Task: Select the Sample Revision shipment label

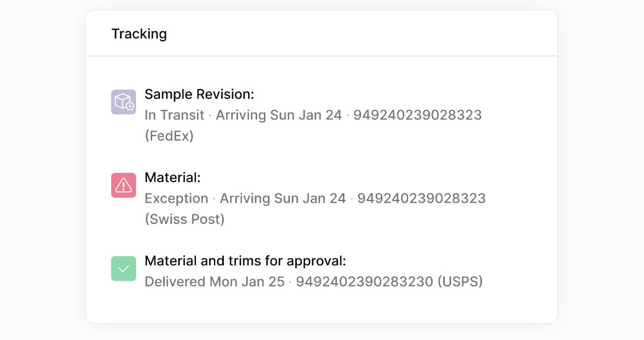Action: click(x=199, y=94)
